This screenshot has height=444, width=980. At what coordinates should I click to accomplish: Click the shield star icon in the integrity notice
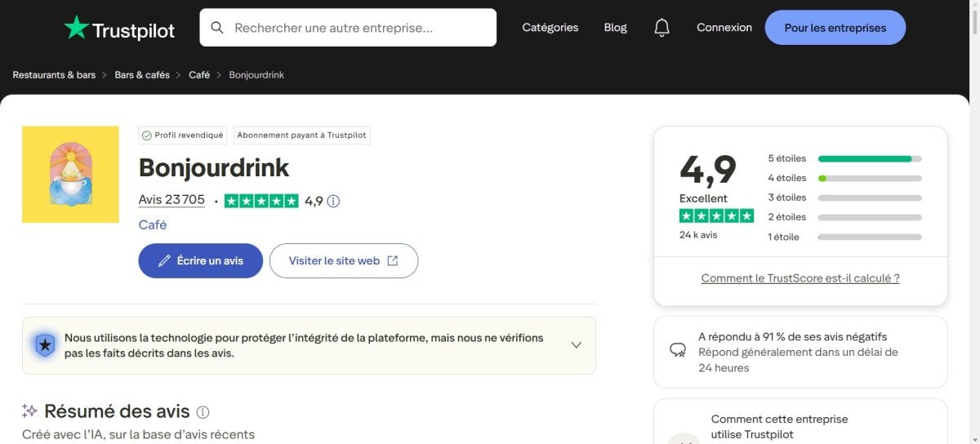(x=45, y=345)
